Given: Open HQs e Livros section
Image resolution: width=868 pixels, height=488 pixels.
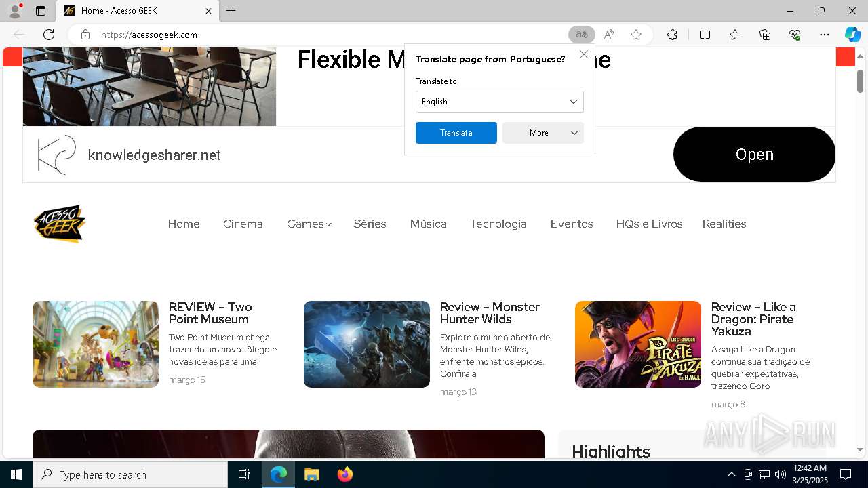Looking at the screenshot, I should tap(649, 224).
